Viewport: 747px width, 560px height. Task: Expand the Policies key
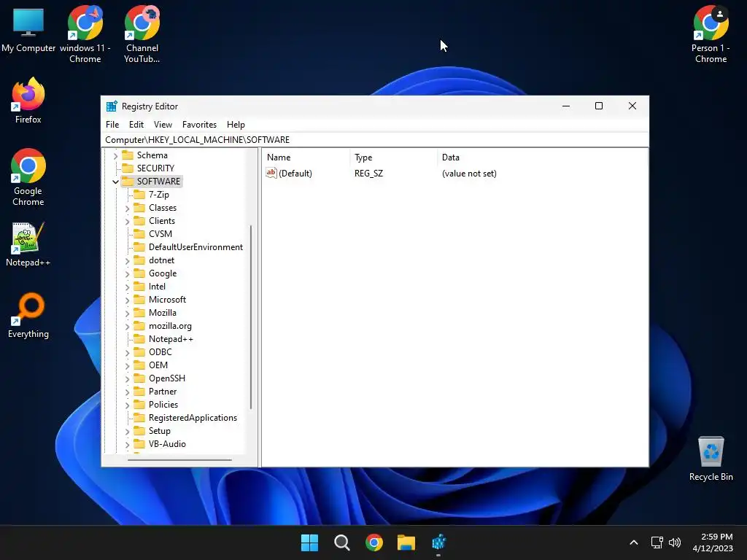127,405
